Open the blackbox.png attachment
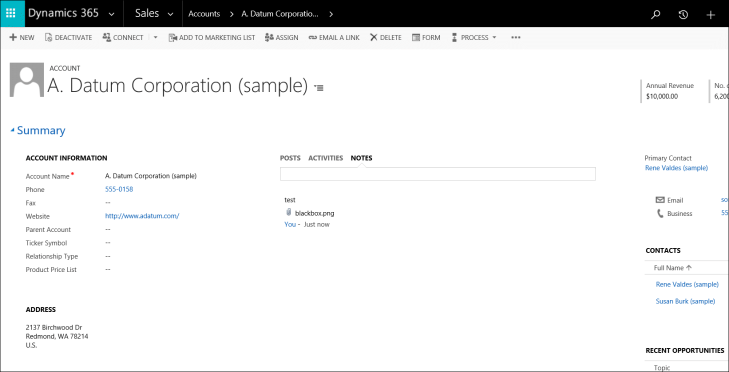The height and width of the screenshot is (372, 729). [314, 213]
